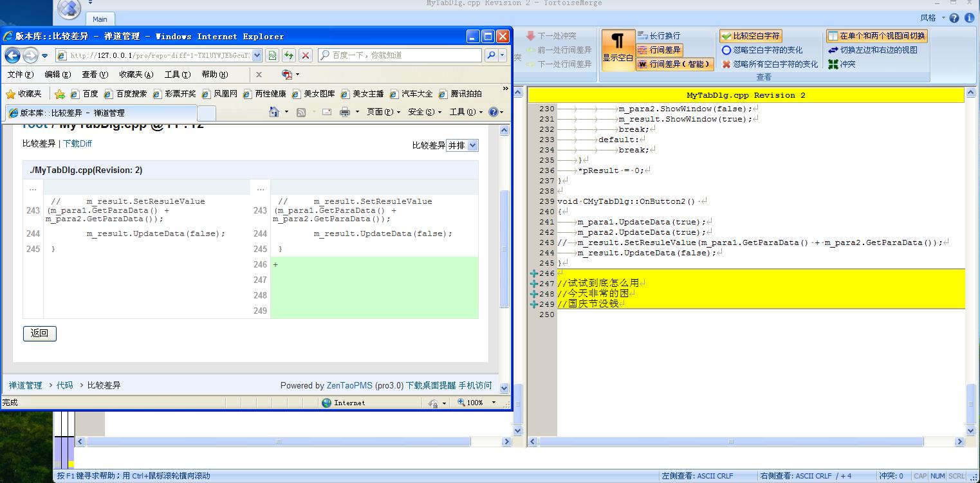
Task: Expand the IE address bar dropdown
Action: (x=257, y=56)
